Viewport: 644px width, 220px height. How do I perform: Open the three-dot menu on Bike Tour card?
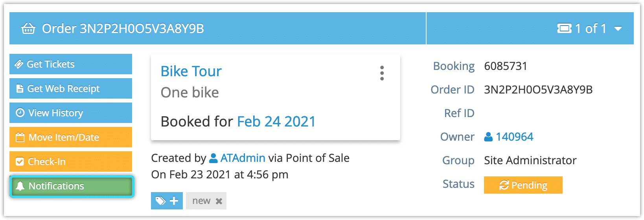tap(382, 73)
